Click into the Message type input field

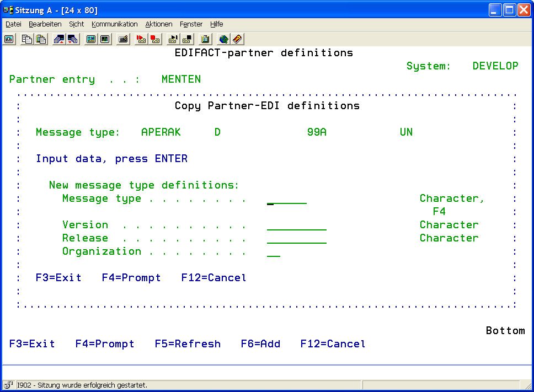[x=287, y=199]
